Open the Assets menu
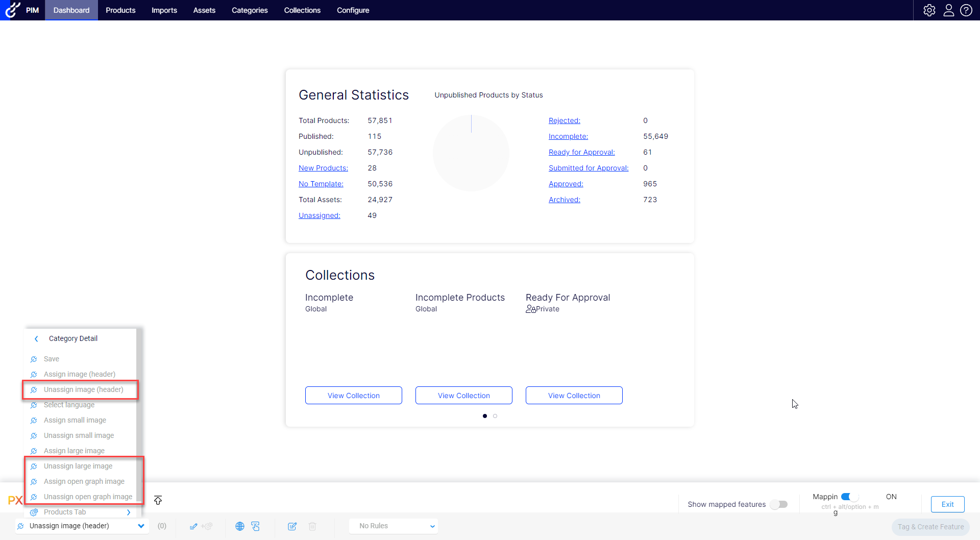The height and width of the screenshot is (540, 980). coord(204,10)
